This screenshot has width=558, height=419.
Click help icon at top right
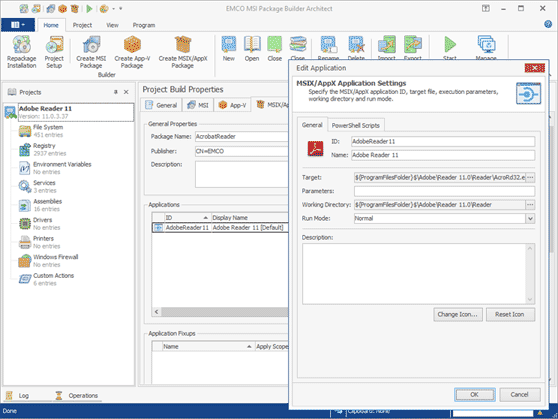coord(548,24)
